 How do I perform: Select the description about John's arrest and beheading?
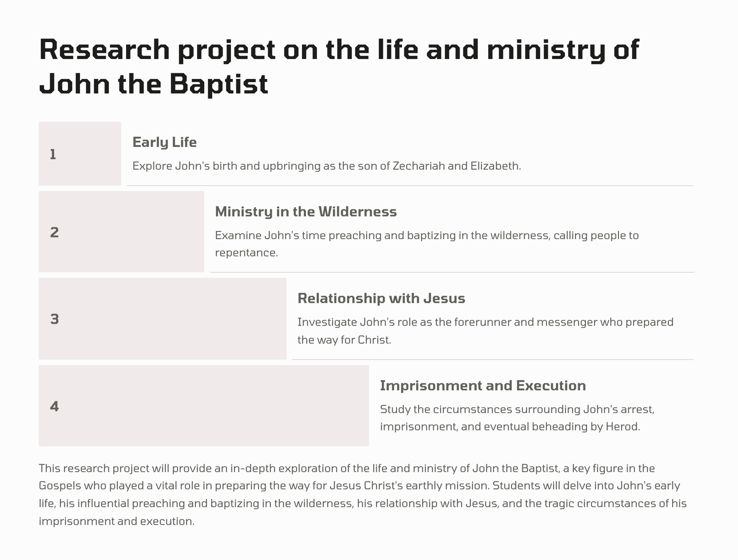tap(517, 418)
